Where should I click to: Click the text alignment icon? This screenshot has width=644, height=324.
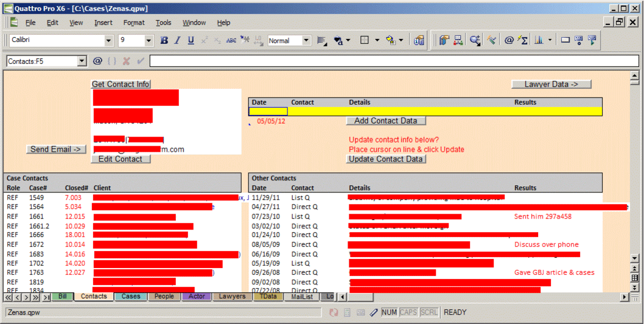click(321, 41)
